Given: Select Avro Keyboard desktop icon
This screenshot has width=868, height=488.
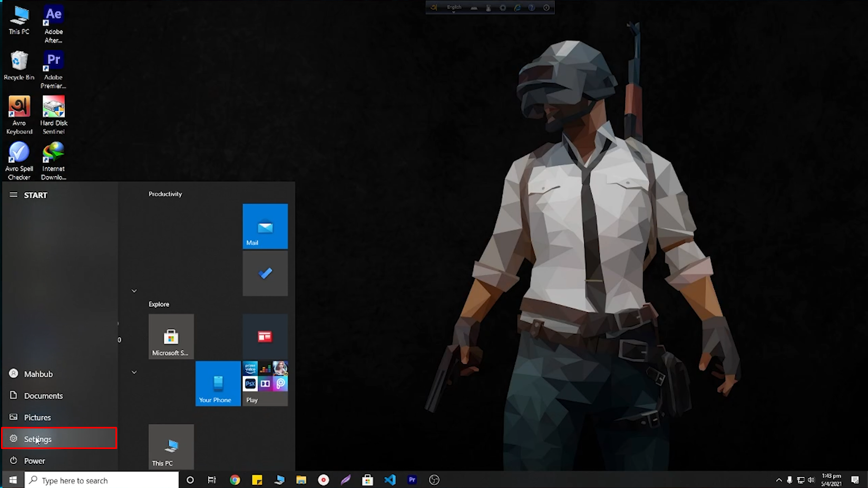Looking at the screenshot, I should [19, 115].
